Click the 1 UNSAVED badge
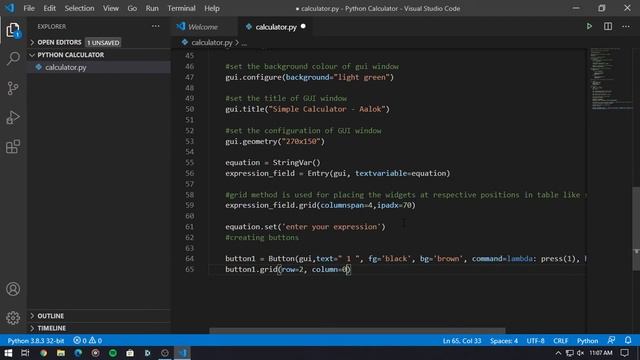This screenshot has width=640, height=360. click(x=103, y=42)
